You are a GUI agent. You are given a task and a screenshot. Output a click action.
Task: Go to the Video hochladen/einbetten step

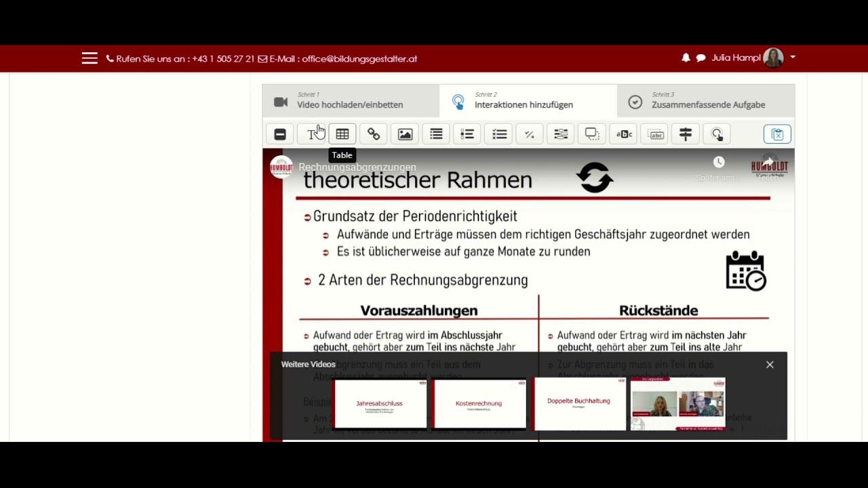tap(351, 100)
